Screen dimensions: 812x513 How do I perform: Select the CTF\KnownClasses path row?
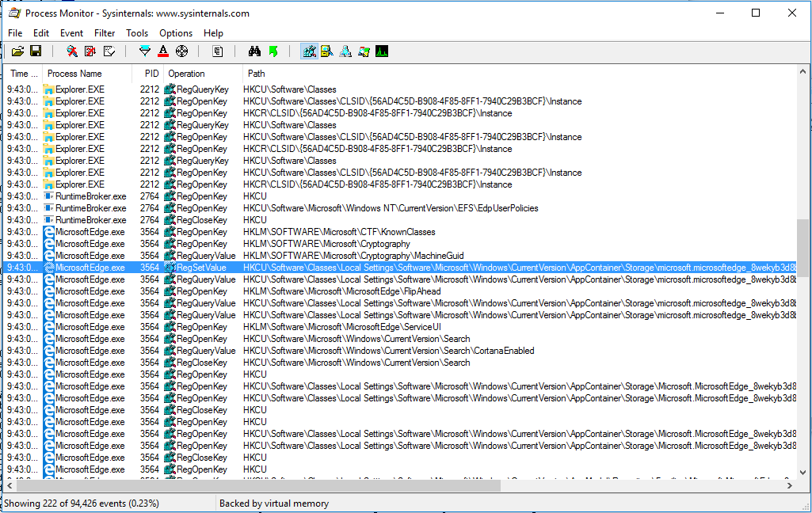tap(400, 232)
